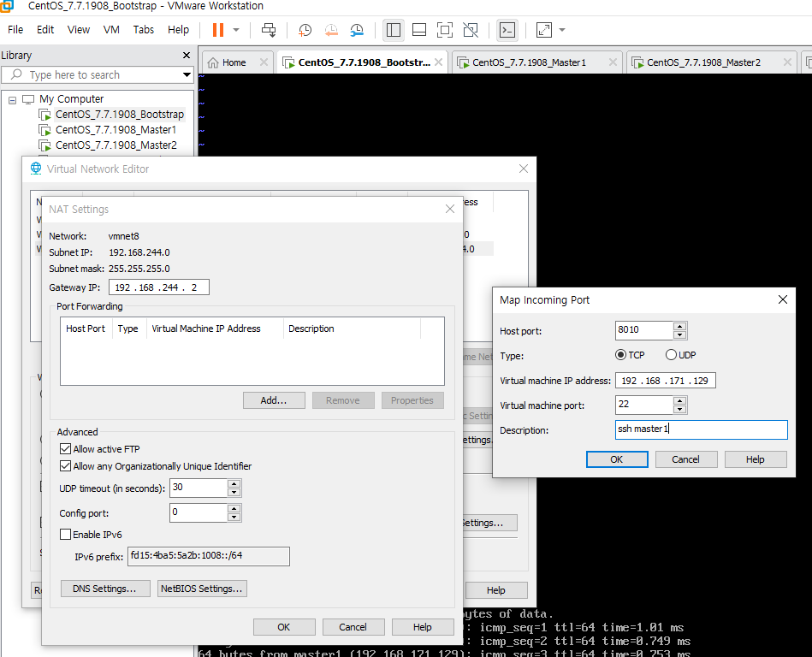Select CentOS_7.7.1908_Master2 in the library tree

[116, 145]
